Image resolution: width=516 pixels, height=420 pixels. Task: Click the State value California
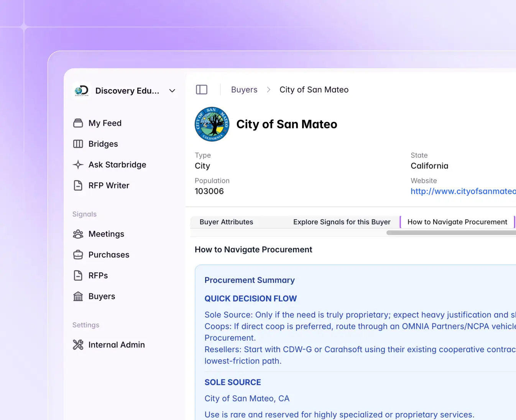pyautogui.click(x=429, y=166)
